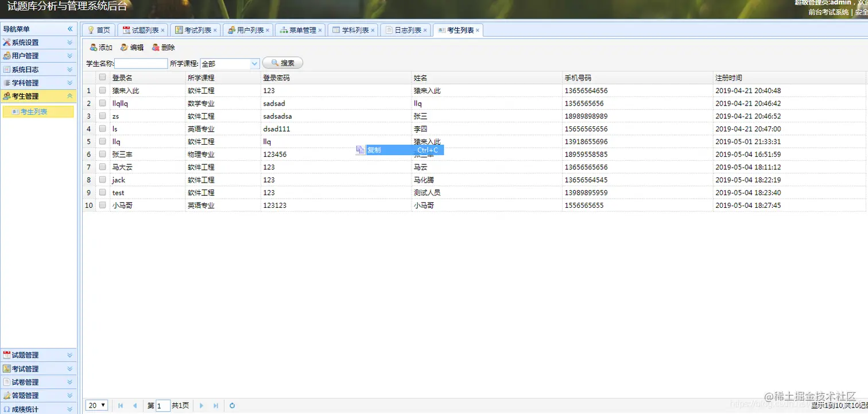Tick the checkbox for 张三丰
Screen dimensions: 868x414
coord(103,154)
